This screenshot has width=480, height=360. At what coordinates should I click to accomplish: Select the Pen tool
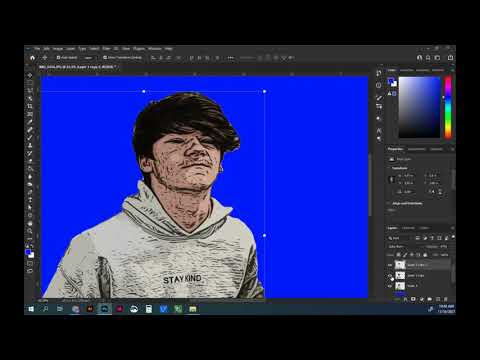[30, 192]
